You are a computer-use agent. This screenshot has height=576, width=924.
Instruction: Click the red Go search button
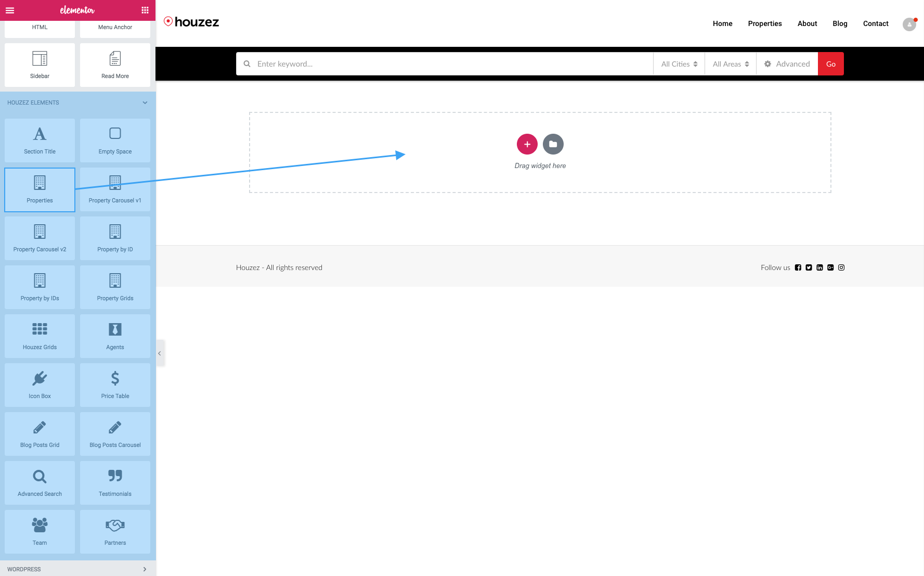pos(831,64)
